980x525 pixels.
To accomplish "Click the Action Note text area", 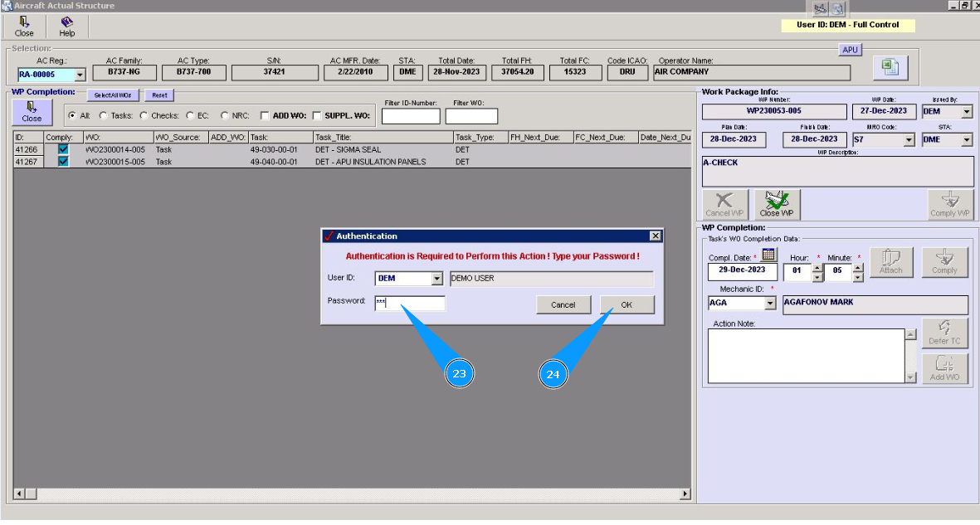I will tap(807, 356).
